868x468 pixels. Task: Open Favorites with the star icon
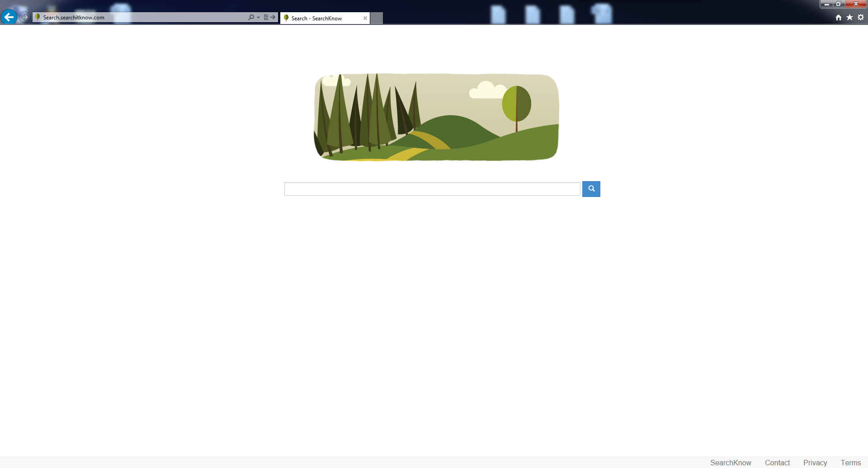[850, 17]
